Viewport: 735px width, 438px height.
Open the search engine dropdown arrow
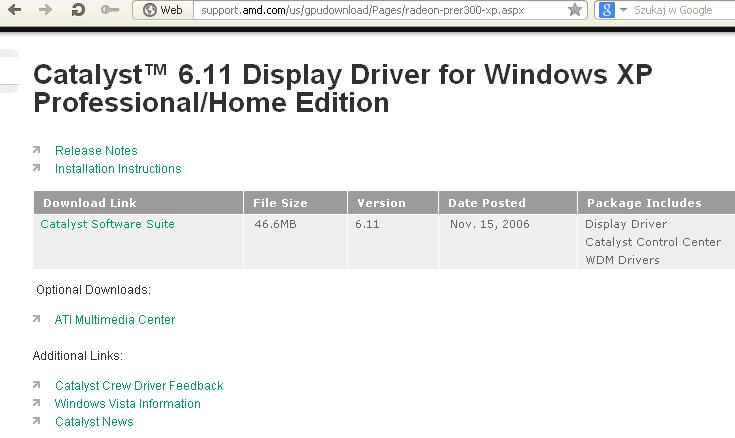pos(623,9)
